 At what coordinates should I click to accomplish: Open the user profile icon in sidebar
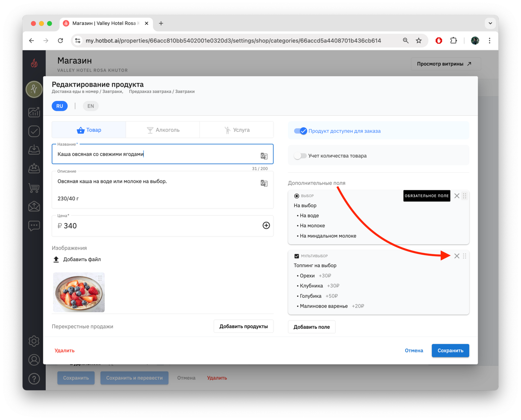click(x=34, y=360)
